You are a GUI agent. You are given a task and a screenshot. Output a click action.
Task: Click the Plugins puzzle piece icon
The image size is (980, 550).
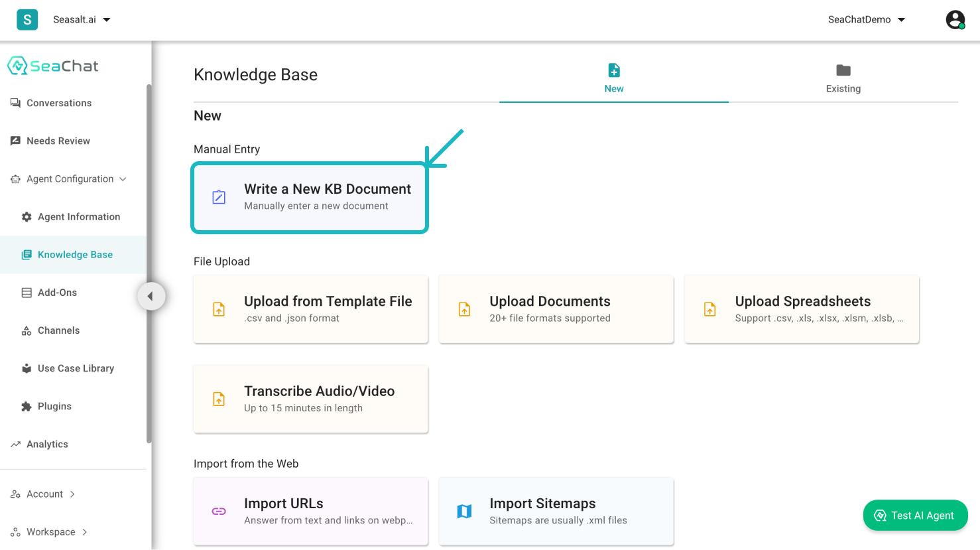click(27, 406)
